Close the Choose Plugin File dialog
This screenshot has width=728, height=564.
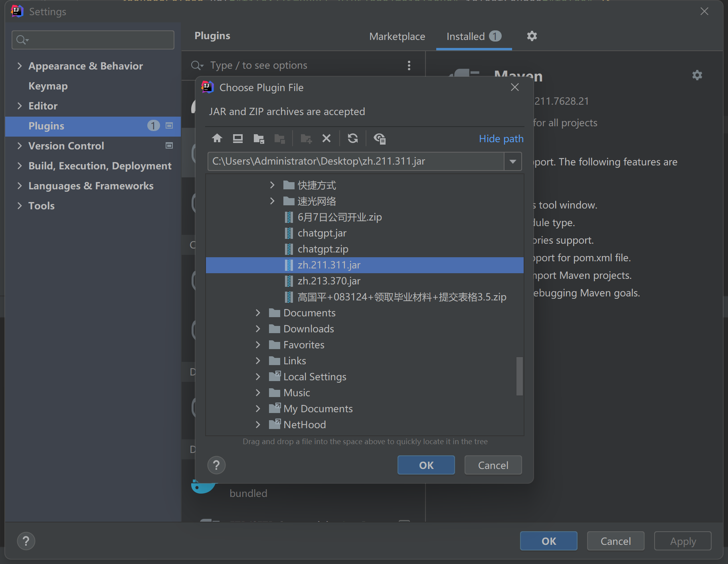coord(515,87)
